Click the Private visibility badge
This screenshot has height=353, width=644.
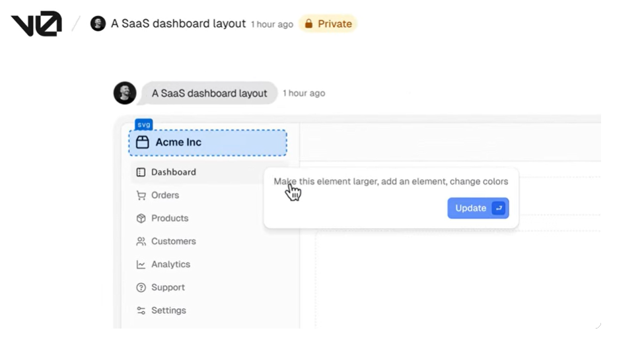(328, 23)
